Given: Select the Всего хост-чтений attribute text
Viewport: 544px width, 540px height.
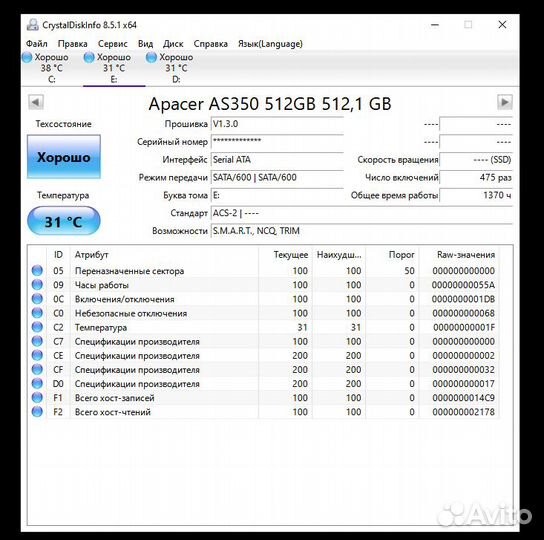Looking at the screenshot, I should pos(113,412).
